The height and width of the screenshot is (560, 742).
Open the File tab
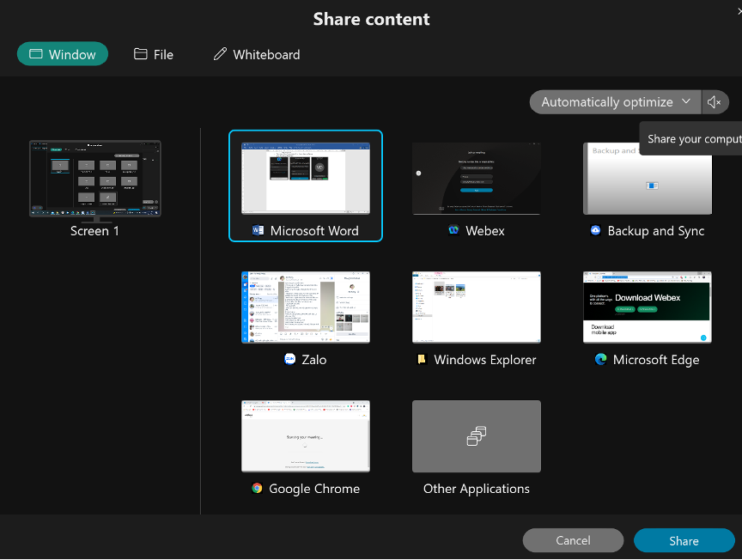point(154,54)
